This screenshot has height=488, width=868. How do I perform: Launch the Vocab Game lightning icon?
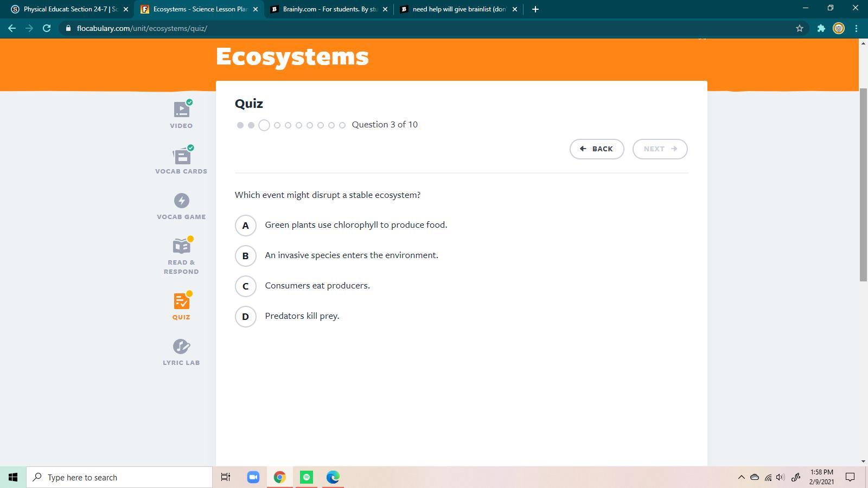click(181, 201)
